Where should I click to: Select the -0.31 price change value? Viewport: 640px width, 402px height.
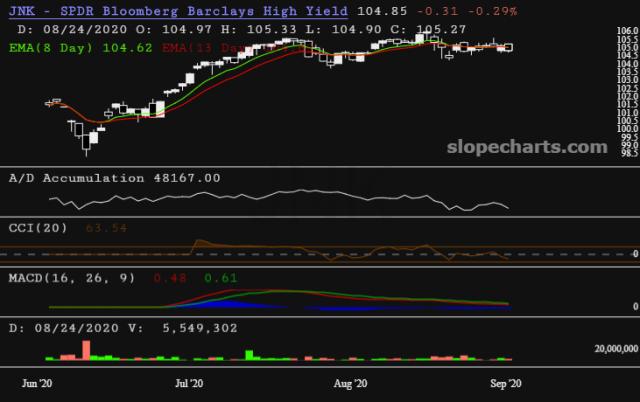point(438,11)
